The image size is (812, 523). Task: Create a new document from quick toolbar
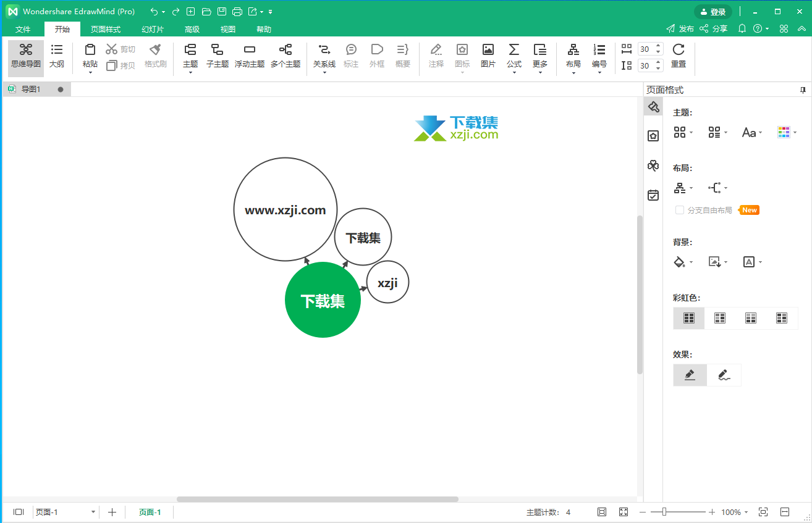tap(191, 12)
